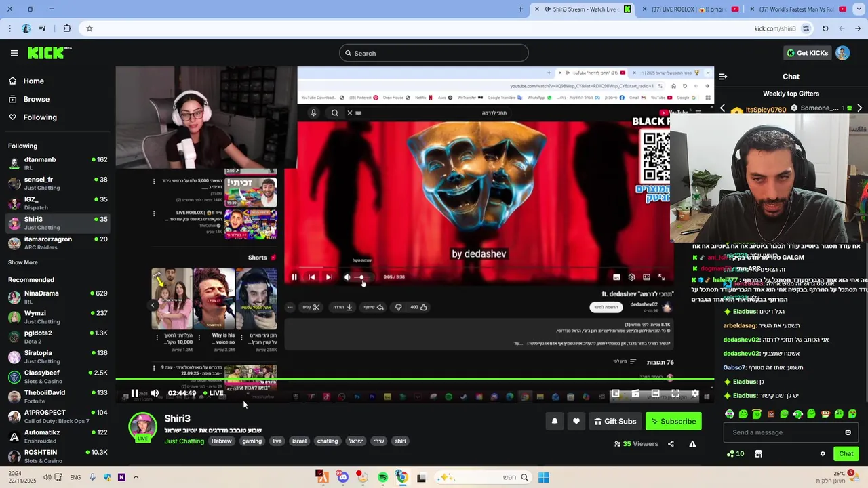The image size is (868, 488).
Task: Toggle theater mode on Kick player
Action: pyautogui.click(x=655, y=393)
